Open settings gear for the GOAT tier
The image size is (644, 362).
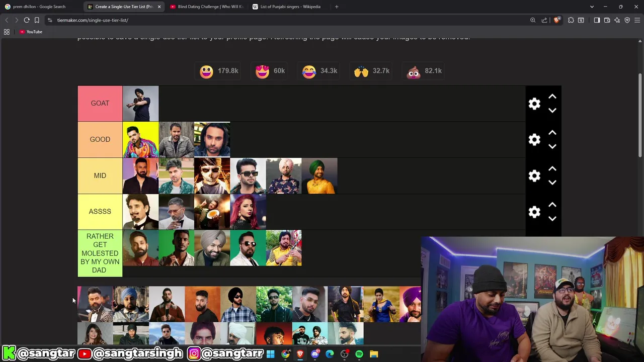pos(534,104)
